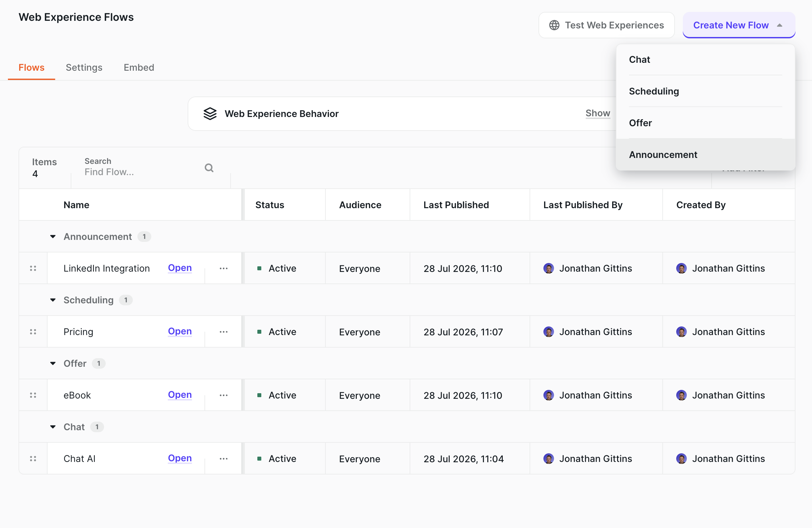Click the Name column header
812x528 pixels.
tap(76, 205)
